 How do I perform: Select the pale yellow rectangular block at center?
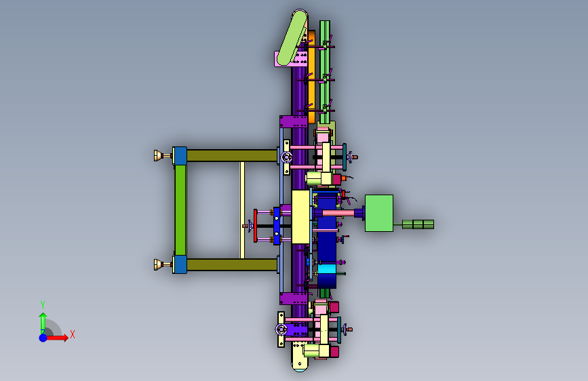click(x=300, y=217)
